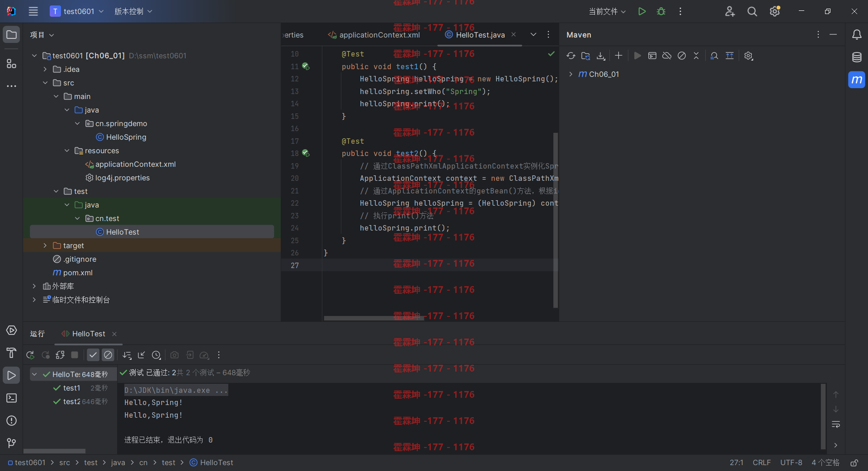This screenshot has height=471, width=868.
Task: Open the 项目 view dropdown
Action: (x=42, y=35)
